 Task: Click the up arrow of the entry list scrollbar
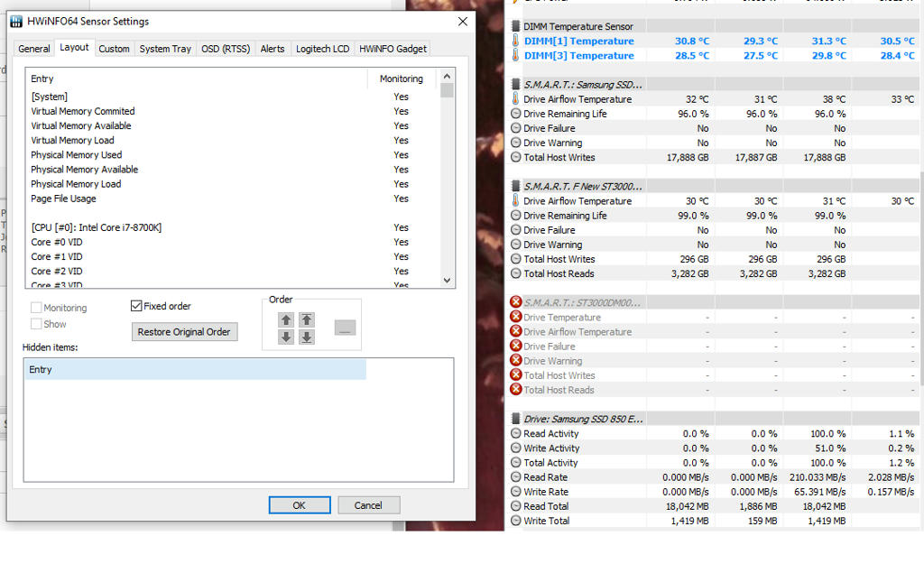(447, 76)
